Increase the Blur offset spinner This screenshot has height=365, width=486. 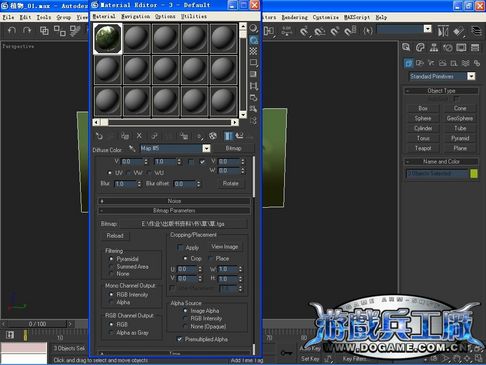coord(198,182)
